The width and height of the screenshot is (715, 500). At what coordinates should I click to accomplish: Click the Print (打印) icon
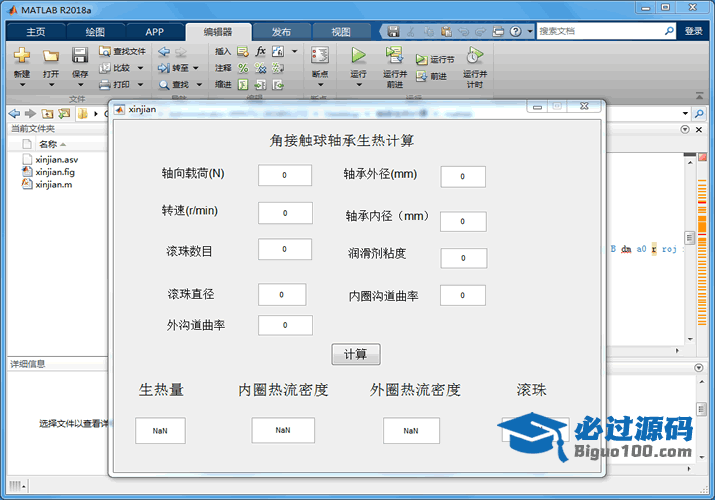point(105,84)
